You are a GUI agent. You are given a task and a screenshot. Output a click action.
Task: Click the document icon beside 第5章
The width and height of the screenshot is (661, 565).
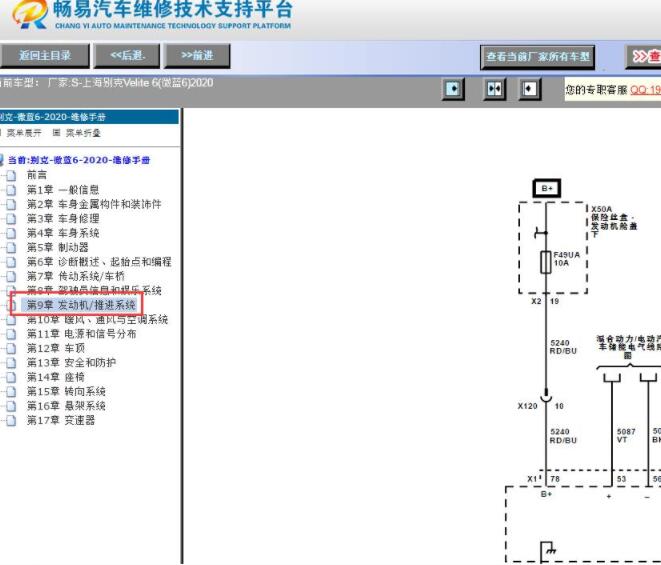tap(11, 248)
